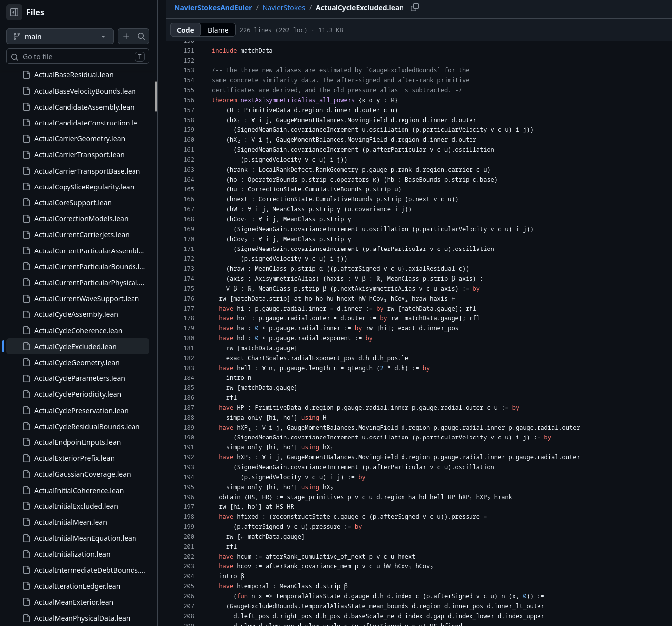Copy file path using copy icon
The image size is (672, 626).
415,7
